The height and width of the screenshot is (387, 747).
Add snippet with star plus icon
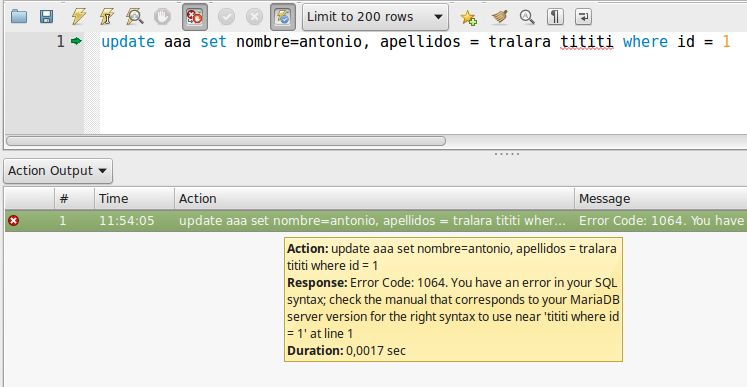[469, 18]
